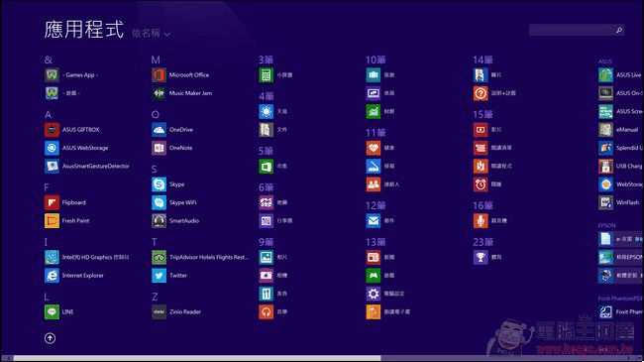
Task: Click the 'ASUS' category header
Action: (605, 61)
